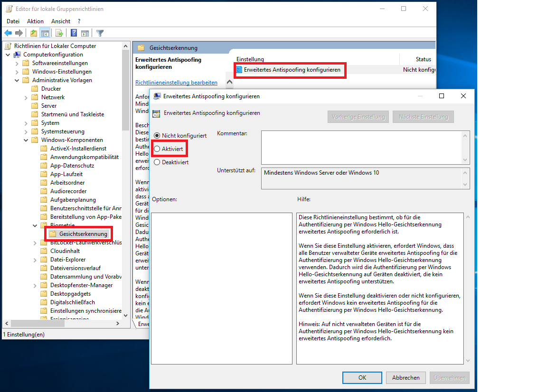This screenshot has height=392, width=547.
Task: Select the Aktiviert radio button
Action: 157,149
